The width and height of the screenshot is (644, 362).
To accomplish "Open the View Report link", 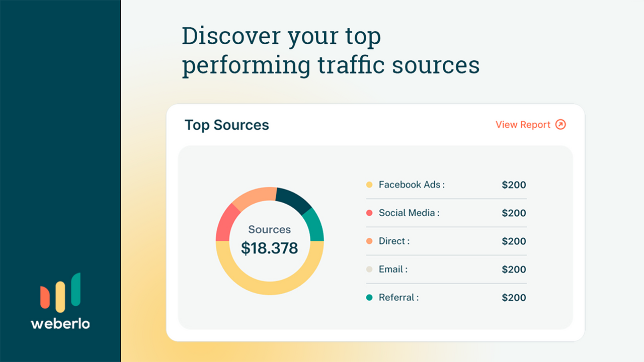I will coord(523,124).
